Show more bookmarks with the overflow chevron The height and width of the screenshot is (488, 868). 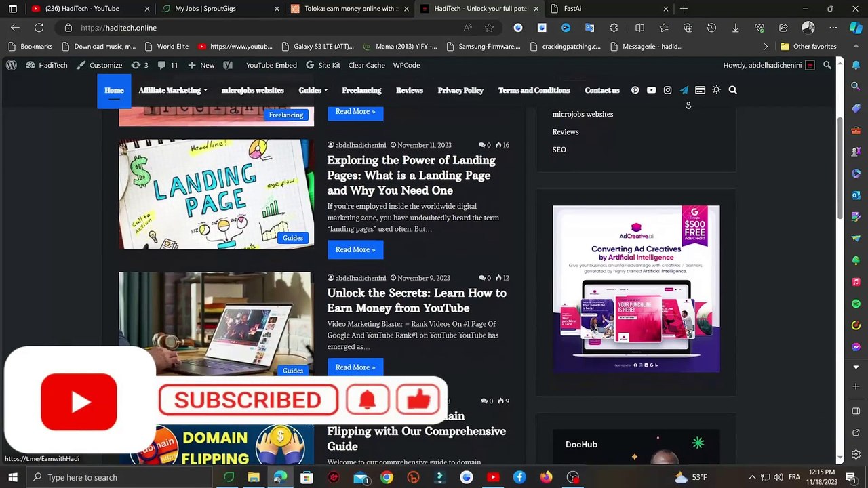pyautogui.click(x=766, y=47)
